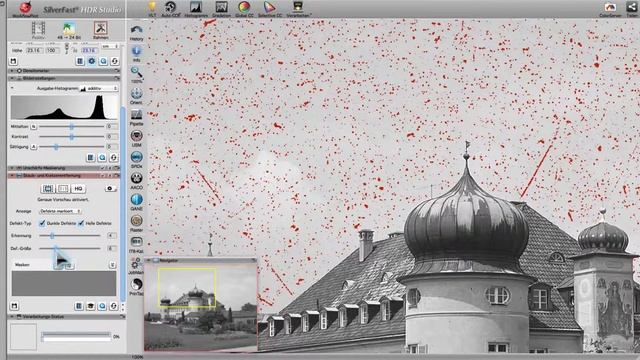Screen dimensions: 640x360
Task: Expand the Masken dropdown arrow button
Action: point(112,265)
